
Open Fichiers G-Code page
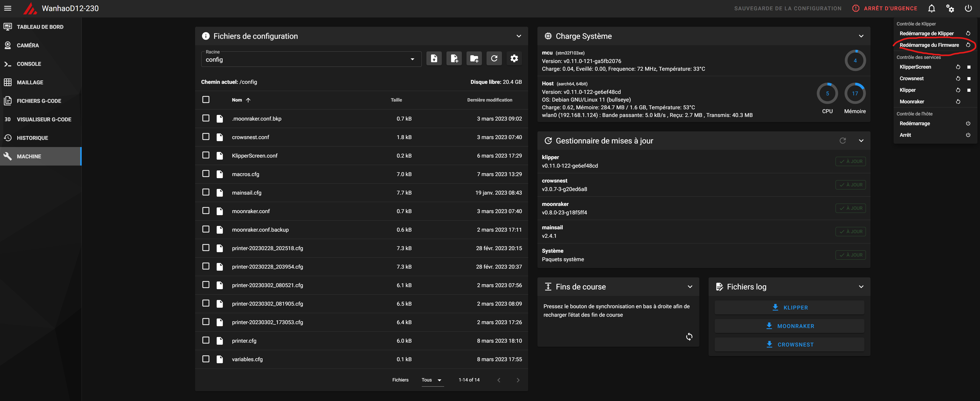coord(41,101)
